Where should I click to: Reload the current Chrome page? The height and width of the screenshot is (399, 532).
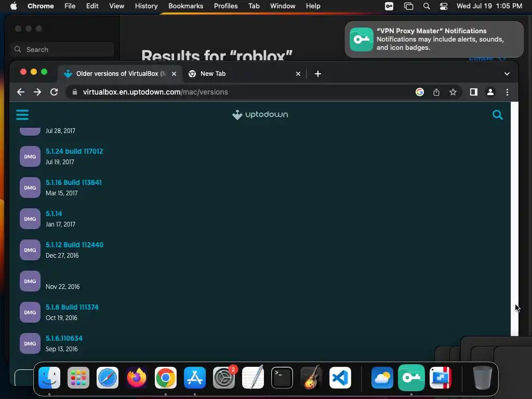coord(54,92)
